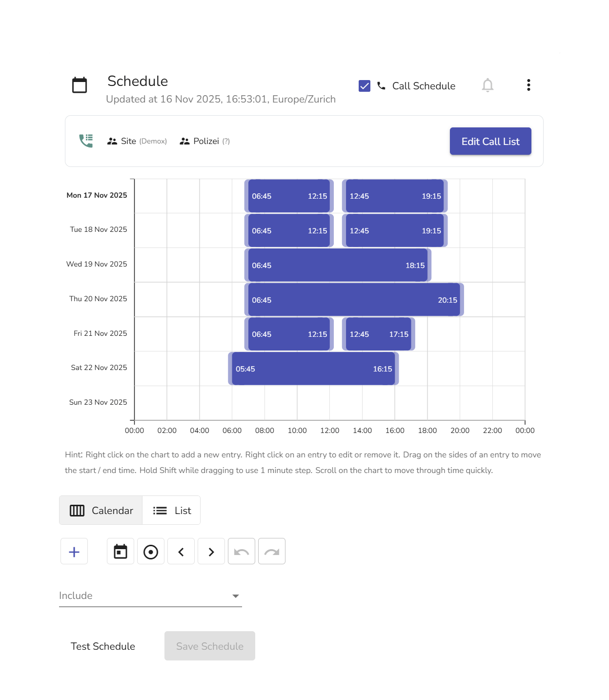Open the date picker calendar icon

(121, 552)
